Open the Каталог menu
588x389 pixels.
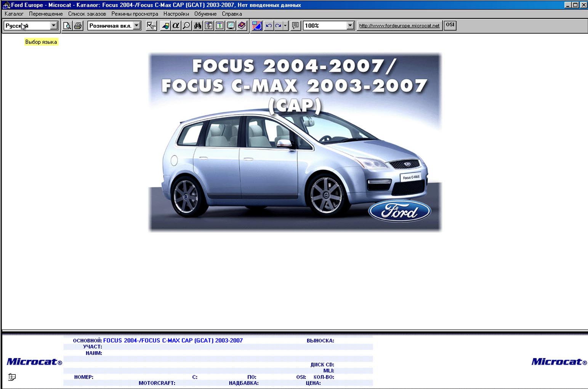click(x=14, y=14)
